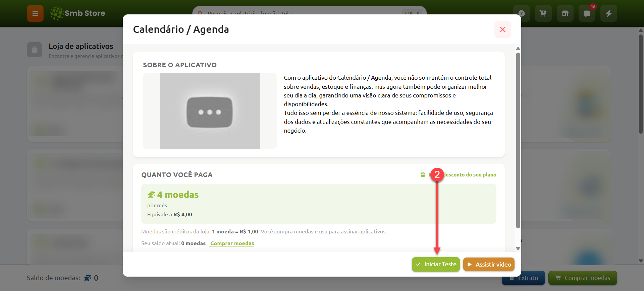Open the shopping cart icon in header
Screen dimensions: 644x291
[543, 13]
